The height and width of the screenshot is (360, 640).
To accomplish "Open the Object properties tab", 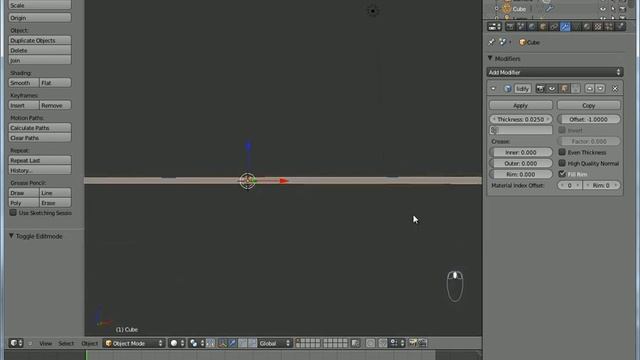I will [543, 27].
